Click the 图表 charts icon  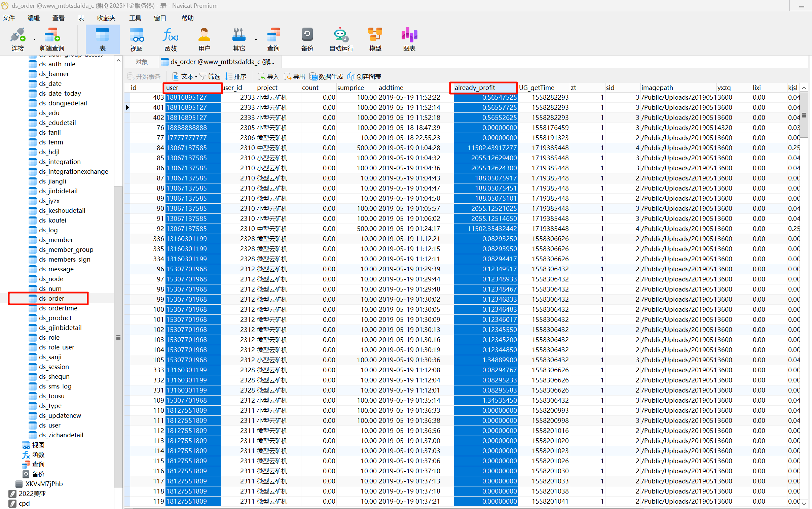[409, 35]
